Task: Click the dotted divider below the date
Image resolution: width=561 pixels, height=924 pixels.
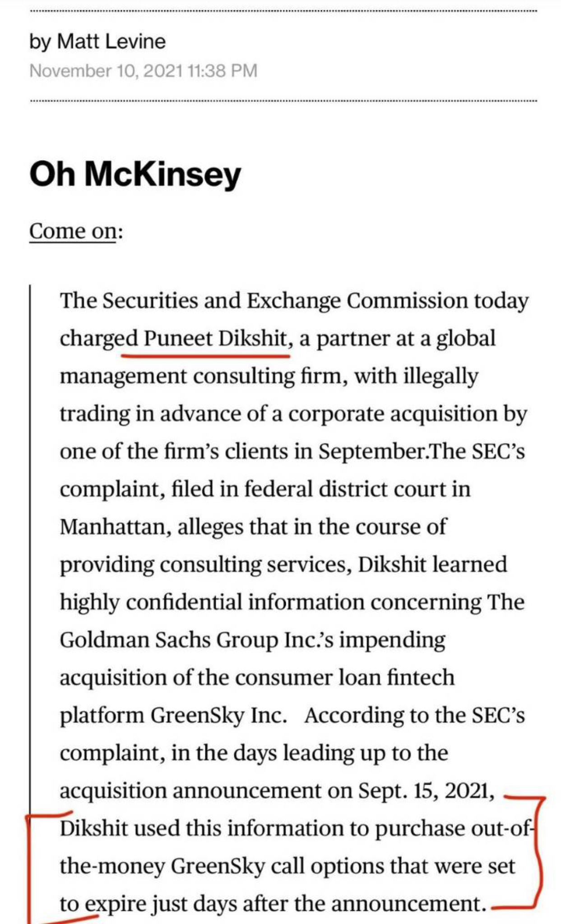Action: [x=283, y=100]
